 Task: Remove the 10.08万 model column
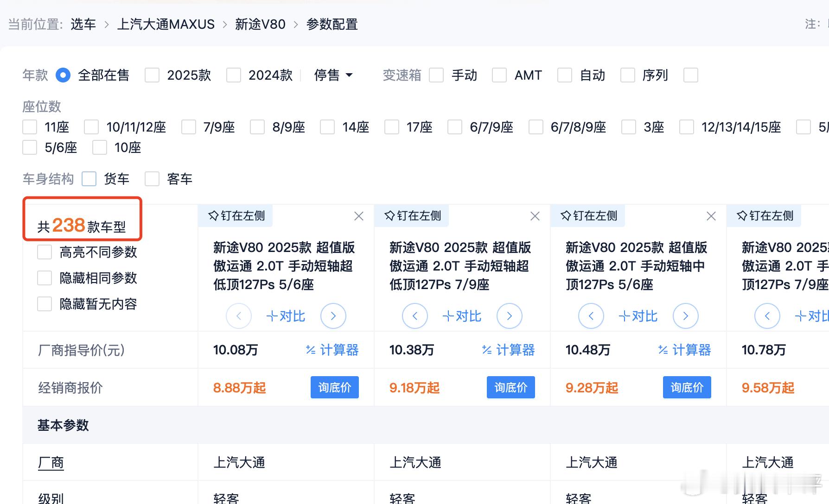[x=359, y=216]
